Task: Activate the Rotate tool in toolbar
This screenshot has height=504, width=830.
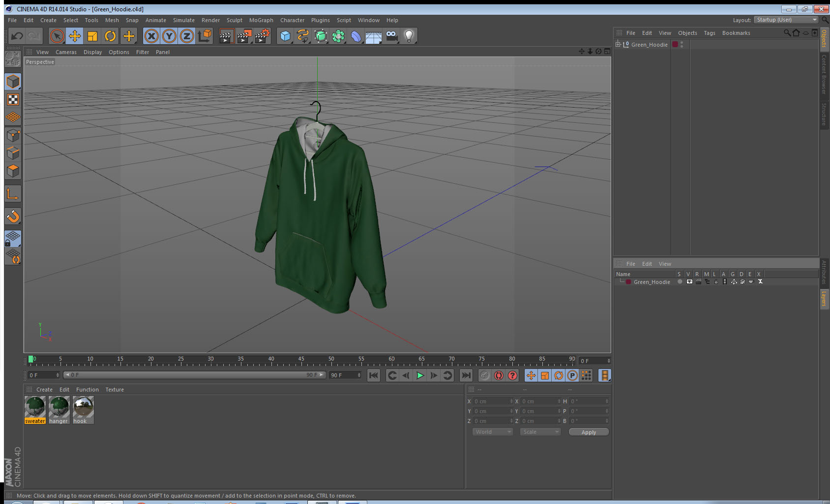Action: 110,36
